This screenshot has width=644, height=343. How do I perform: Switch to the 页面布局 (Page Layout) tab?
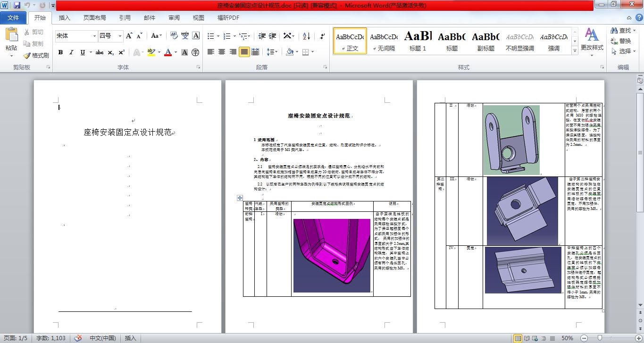[x=94, y=18]
